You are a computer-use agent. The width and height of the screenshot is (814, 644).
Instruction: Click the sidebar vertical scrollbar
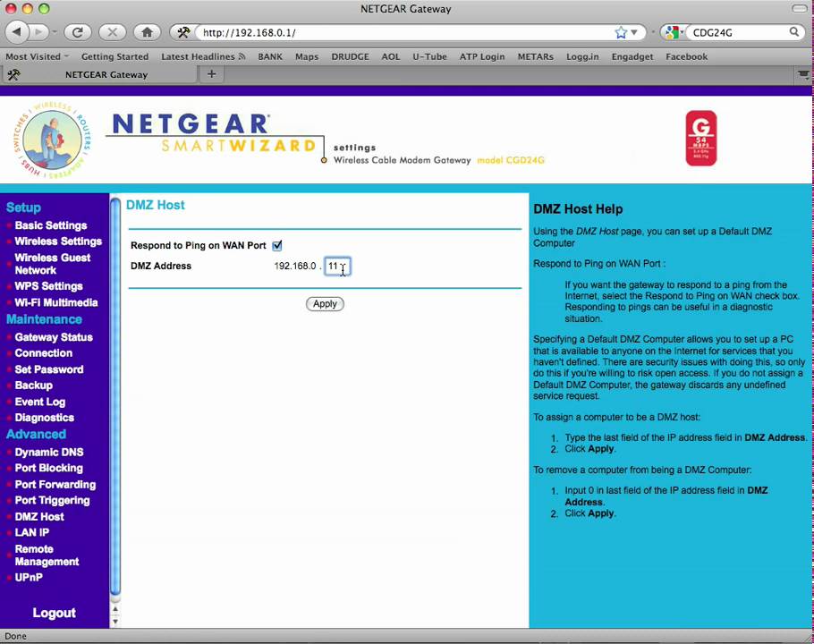pyautogui.click(x=115, y=396)
